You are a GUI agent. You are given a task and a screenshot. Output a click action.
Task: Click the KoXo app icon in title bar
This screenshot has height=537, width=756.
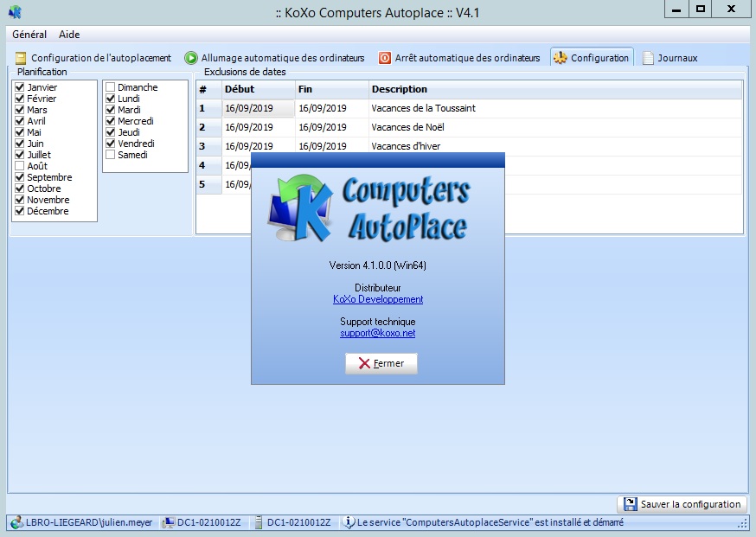(x=15, y=11)
